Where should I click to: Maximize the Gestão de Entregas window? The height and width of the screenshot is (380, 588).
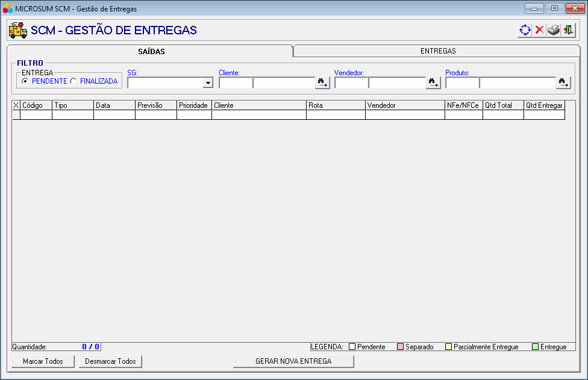[554, 8]
